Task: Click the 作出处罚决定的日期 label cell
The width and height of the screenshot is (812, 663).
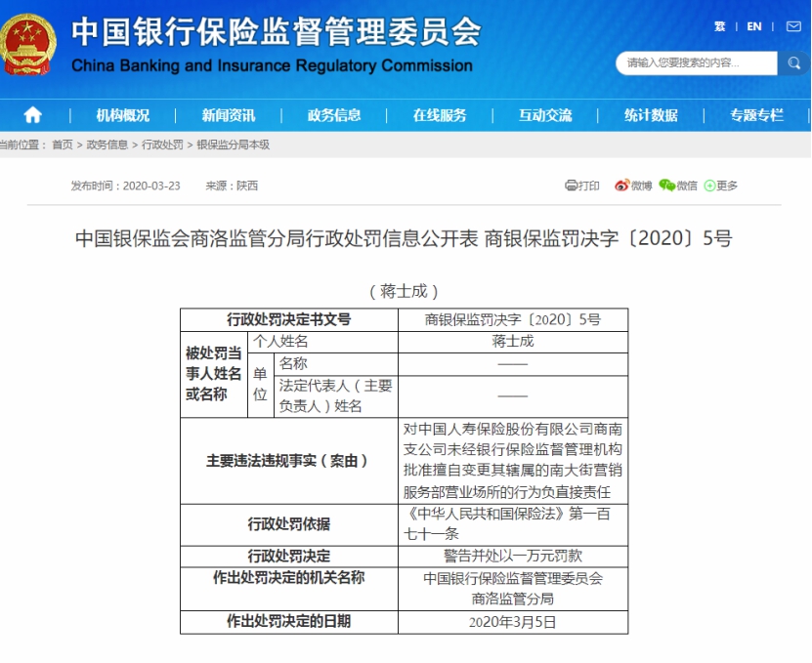Action: (289, 622)
